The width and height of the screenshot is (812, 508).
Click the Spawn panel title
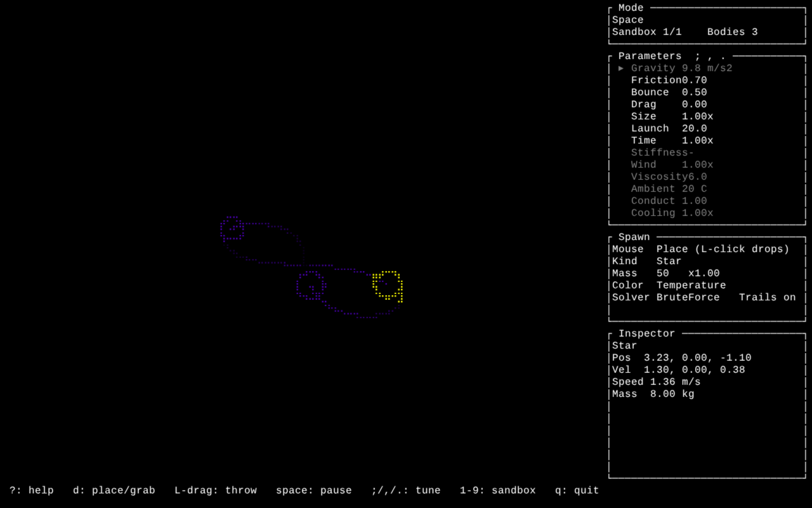(x=634, y=237)
